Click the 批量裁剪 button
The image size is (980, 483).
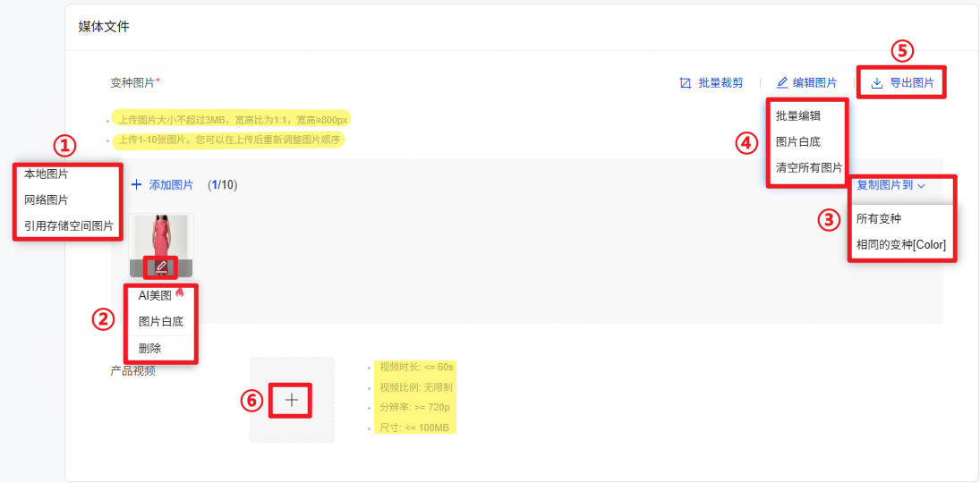712,82
